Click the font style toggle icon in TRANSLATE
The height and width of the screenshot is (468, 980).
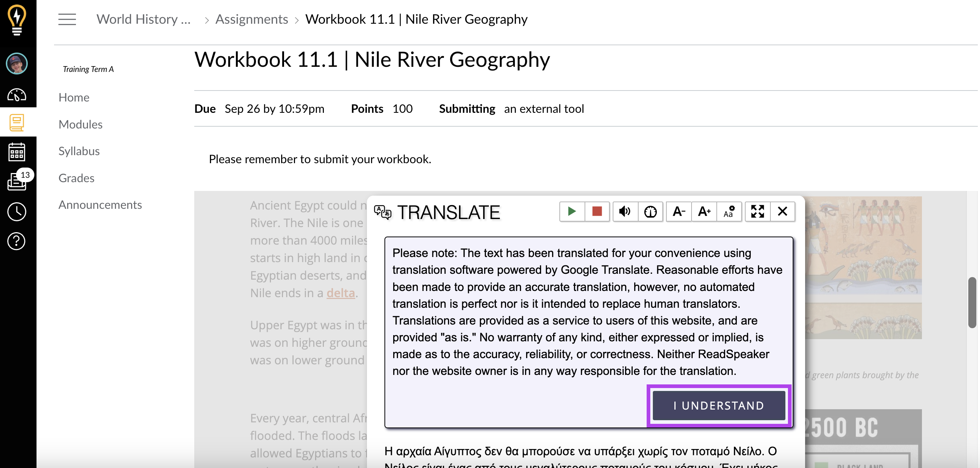coord(730,211)
